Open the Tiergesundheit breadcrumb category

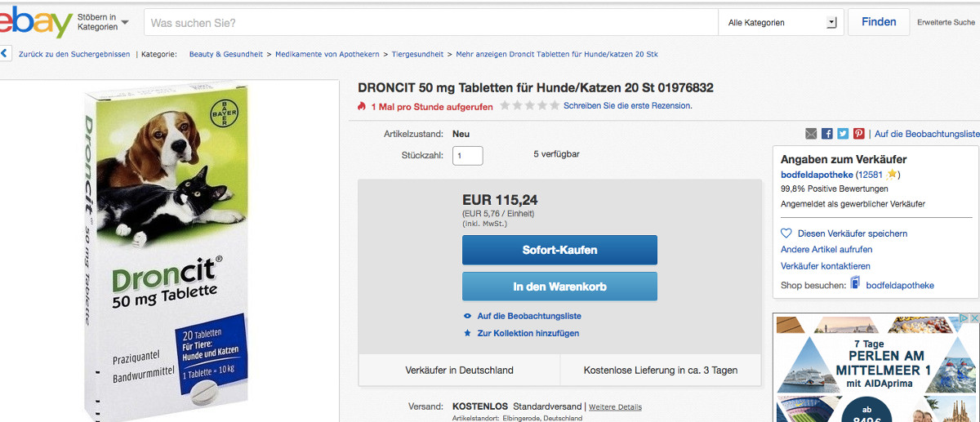tap(416, 55)
